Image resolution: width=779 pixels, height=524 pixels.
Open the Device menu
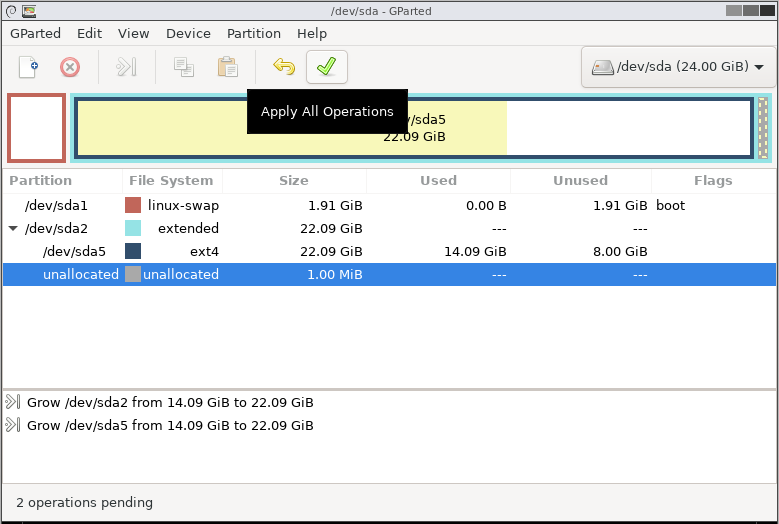(188, 33)
